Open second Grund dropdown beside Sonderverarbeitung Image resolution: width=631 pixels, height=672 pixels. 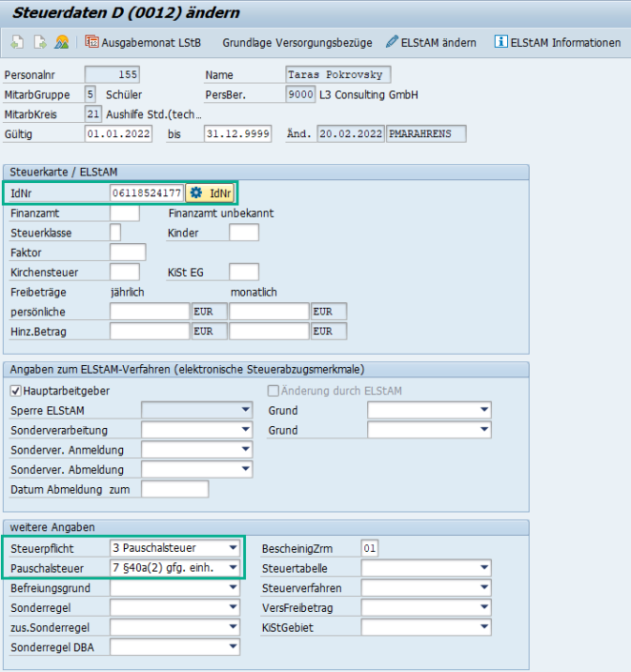click(429, 430)
